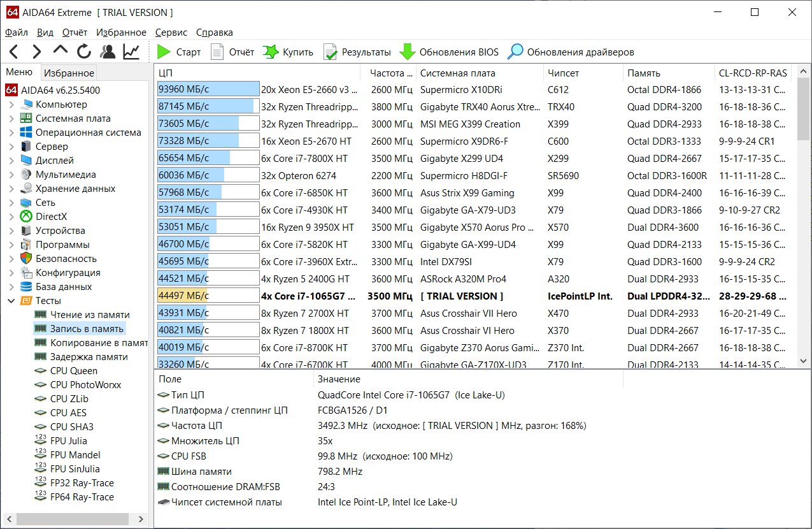Image resolution: width=812 pixels, height=529 pixels.
Task: Open the Отчёт menu in menu bar
Action: click(75, 32)
